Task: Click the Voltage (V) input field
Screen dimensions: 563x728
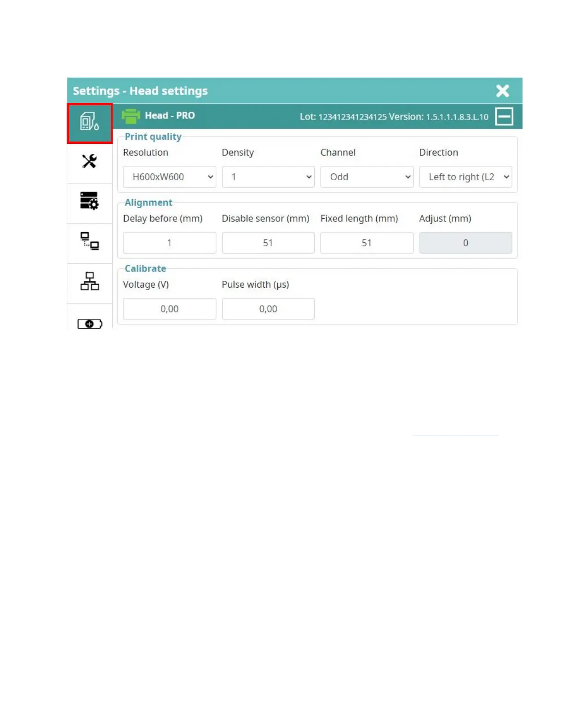Action: pos(169,309)
